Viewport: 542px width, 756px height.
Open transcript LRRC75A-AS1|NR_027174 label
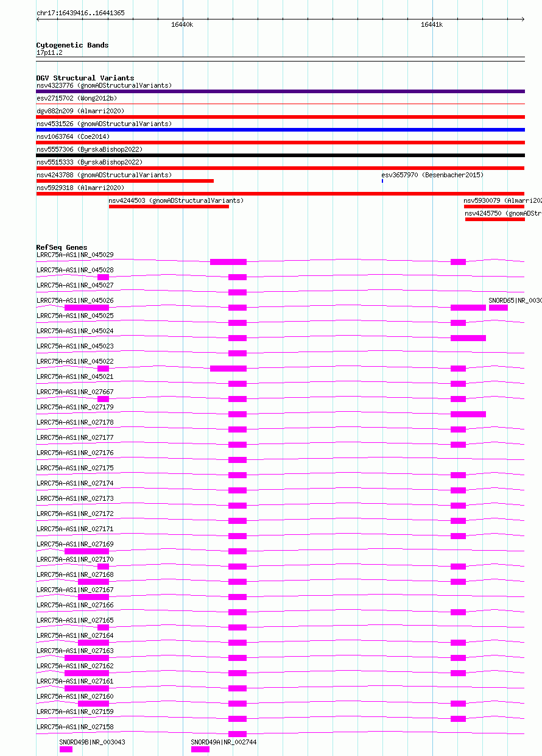click(75, 483)
